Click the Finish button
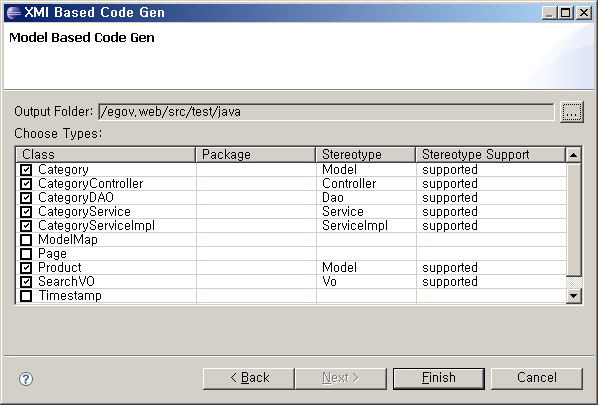Viewport: 598px width, 405px height. coord(439,378)
